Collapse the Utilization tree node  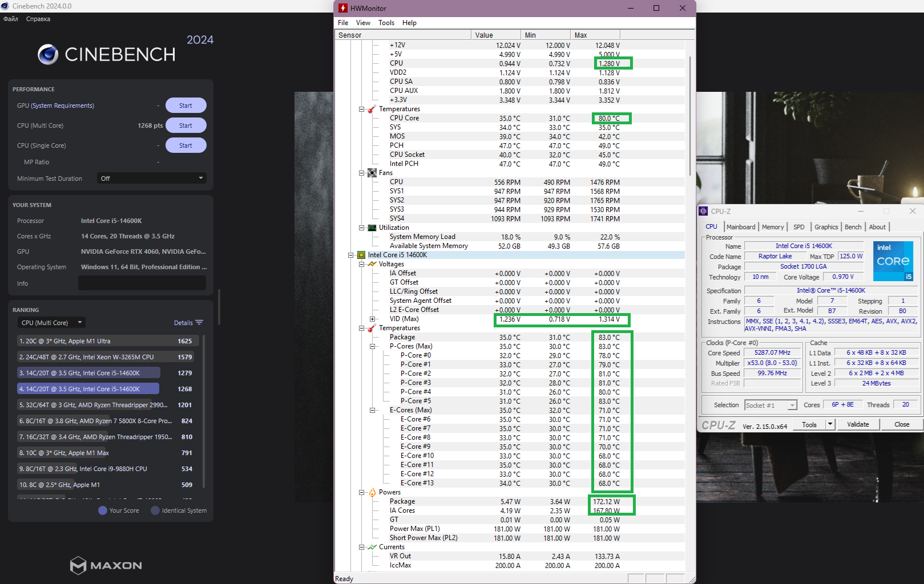(x=361, y=228)
